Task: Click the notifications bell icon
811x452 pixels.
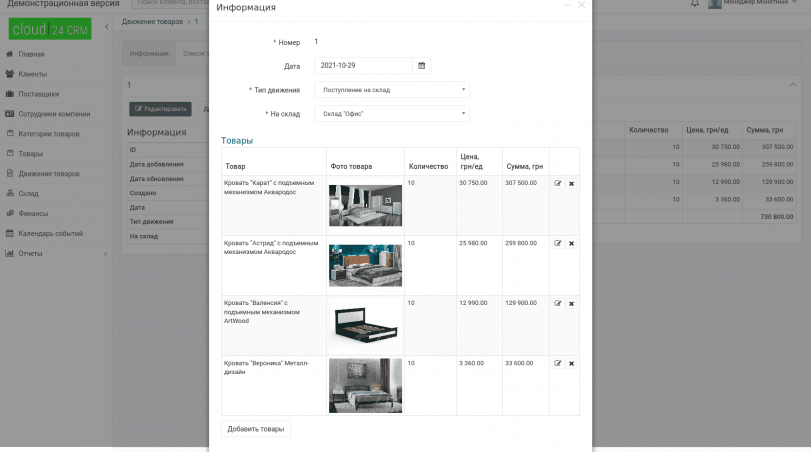Action: tap(695, 4)
